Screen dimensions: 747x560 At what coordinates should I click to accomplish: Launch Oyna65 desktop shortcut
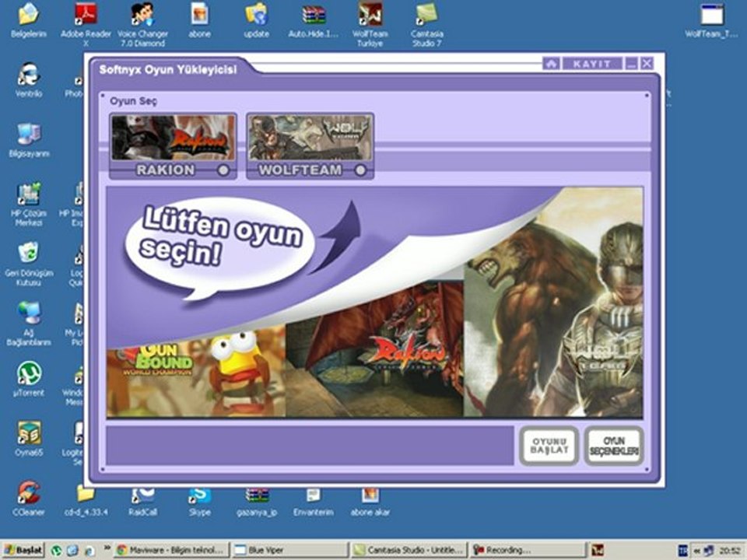click(x=29, y=439)
